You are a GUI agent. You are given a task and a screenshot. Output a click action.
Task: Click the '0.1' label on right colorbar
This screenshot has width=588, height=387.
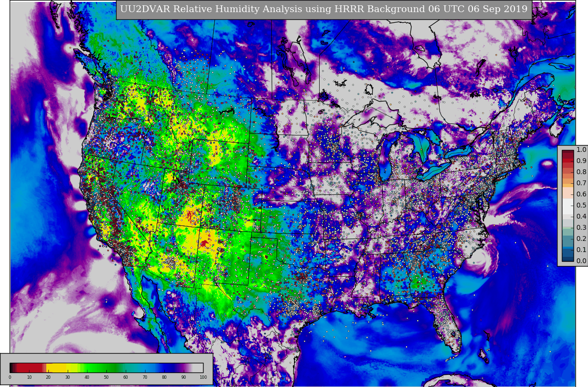pos(581,250)
